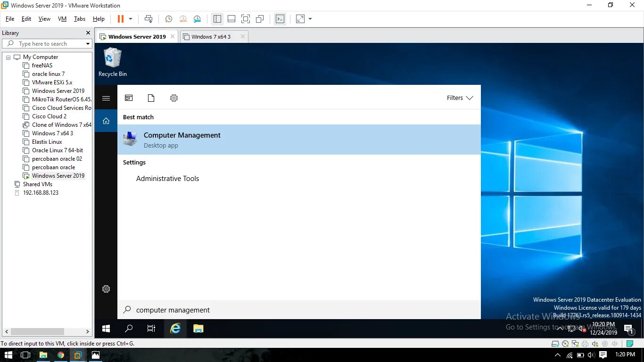
Task: Select oracle linux 7 in the library
Action: tap(48, 74)
